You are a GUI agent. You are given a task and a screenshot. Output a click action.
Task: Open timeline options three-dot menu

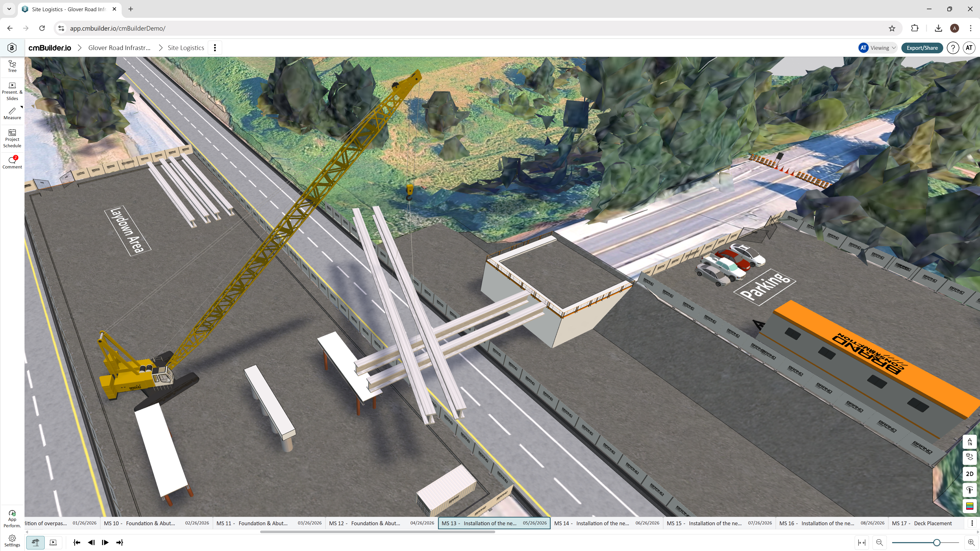click(x=972, y=523)
